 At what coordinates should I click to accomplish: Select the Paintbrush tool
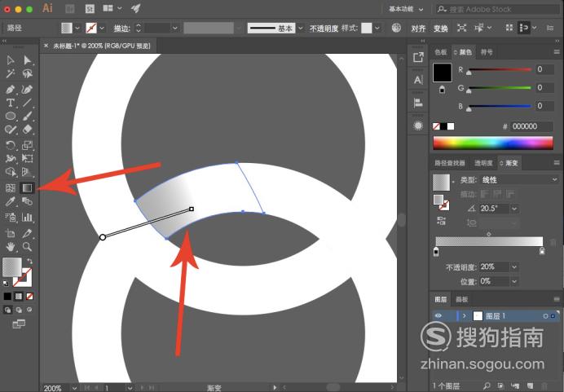point(28,117)
